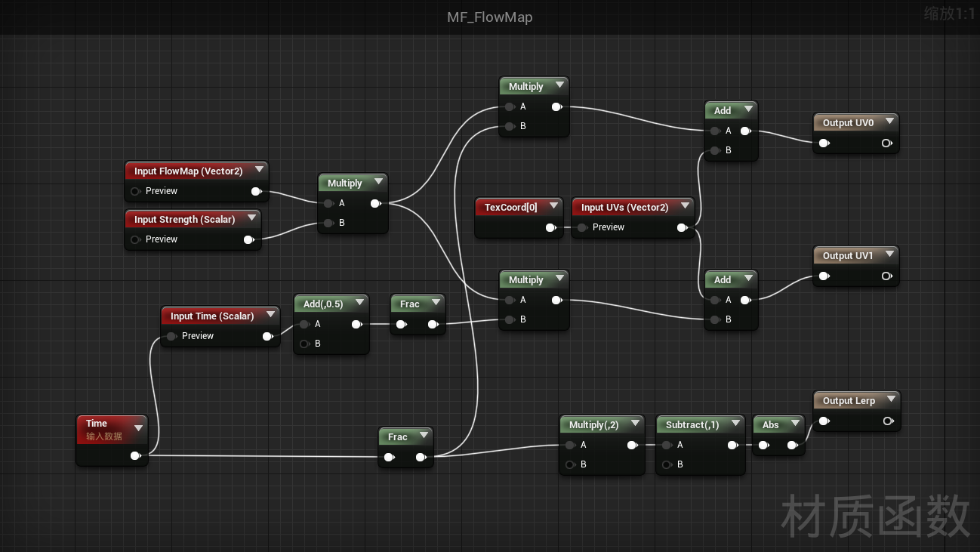The width and height of the screenshot is (980, 552).
Task: Click pin A on the Add(,0.5) node
Action: tap(304, 324)
